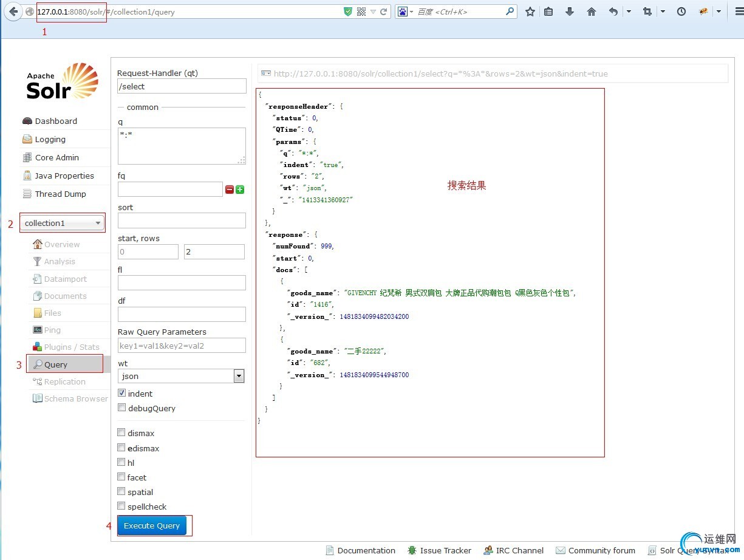View Java Properties

pos(64,176)
